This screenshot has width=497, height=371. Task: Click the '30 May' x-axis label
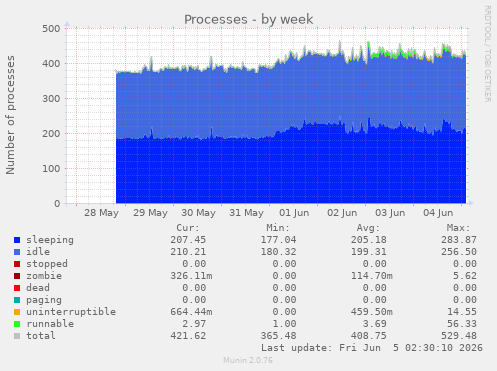[198, 213]
